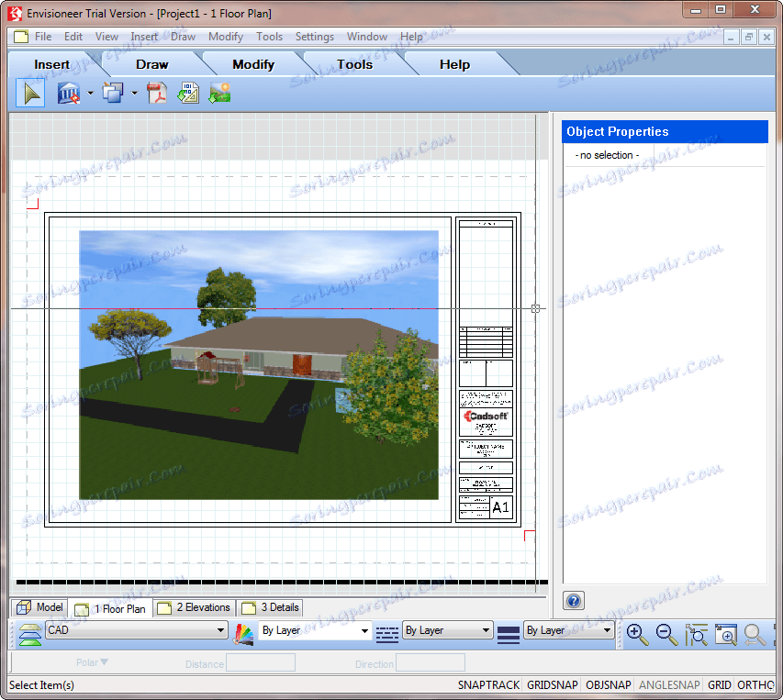Toggle SNAPTRACK in the status bar

(488, 685)
